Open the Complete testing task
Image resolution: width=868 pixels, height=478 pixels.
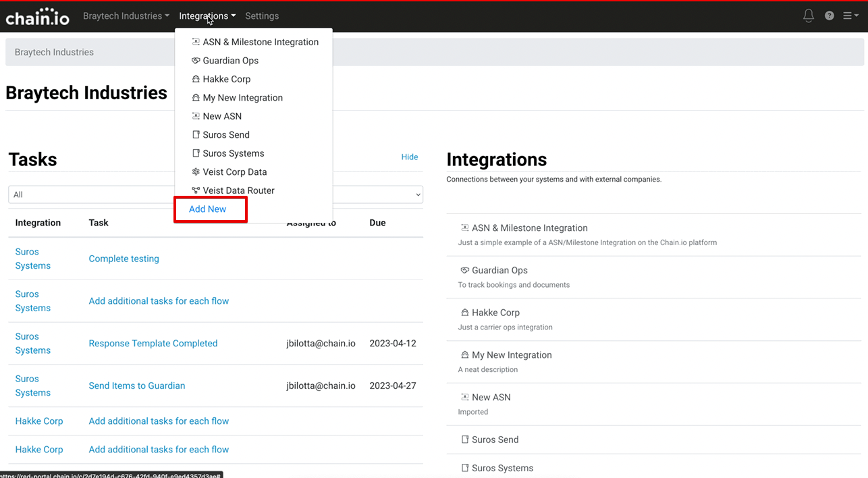(124, 259)
